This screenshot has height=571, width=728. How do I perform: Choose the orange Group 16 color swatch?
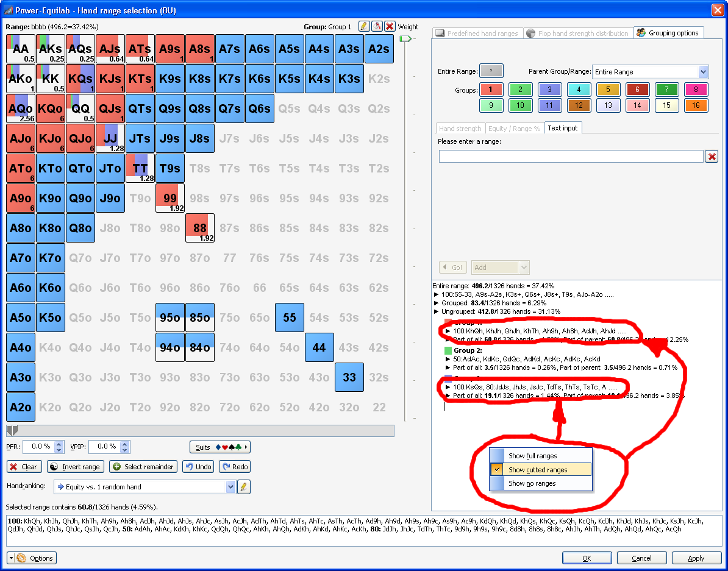click(696, 105)
